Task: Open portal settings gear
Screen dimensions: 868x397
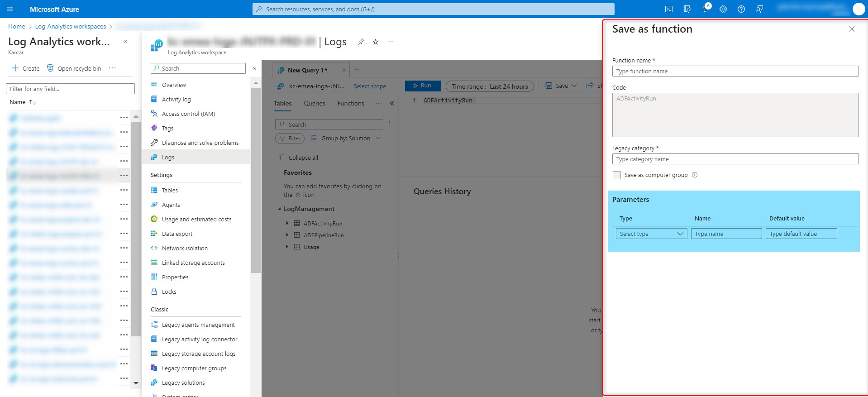Action: tap(723, 9)
